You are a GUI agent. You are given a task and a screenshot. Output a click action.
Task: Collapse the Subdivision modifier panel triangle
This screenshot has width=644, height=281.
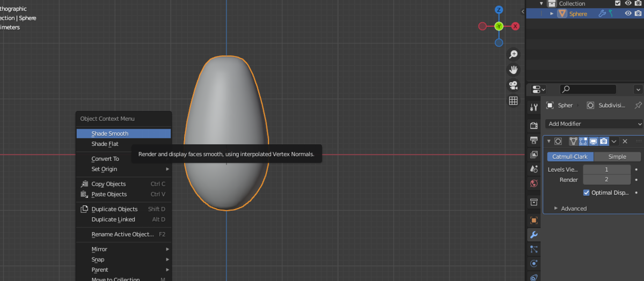point(548,141)
